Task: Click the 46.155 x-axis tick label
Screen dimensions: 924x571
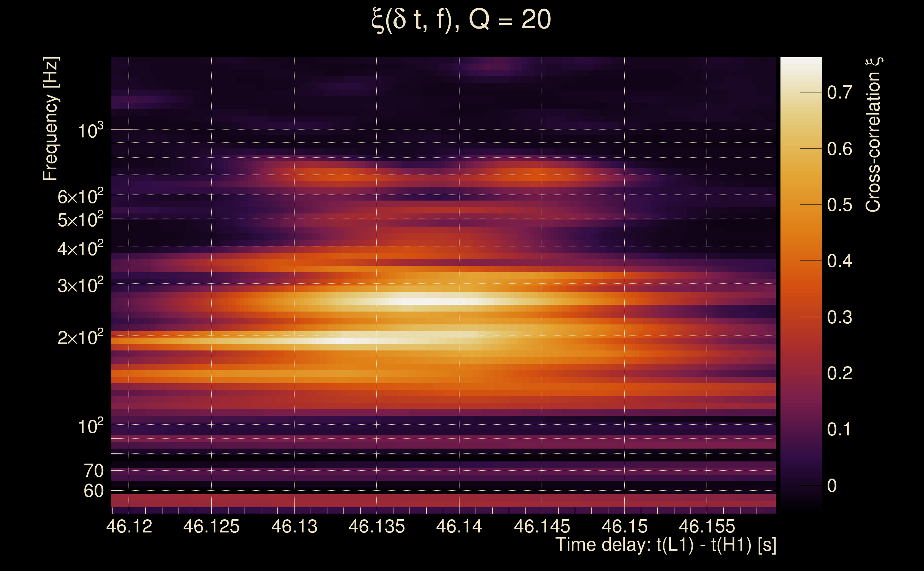Action: pyautogui.click(x=707, y=526)
